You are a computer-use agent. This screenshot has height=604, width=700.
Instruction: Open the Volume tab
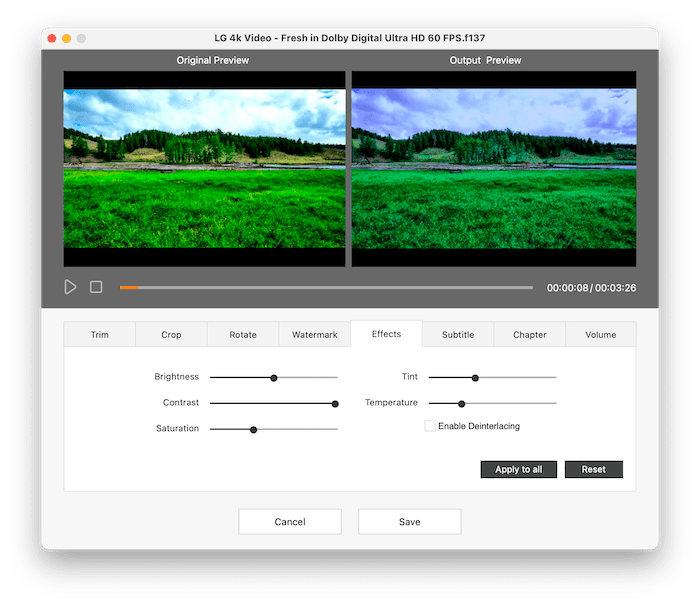601,335
